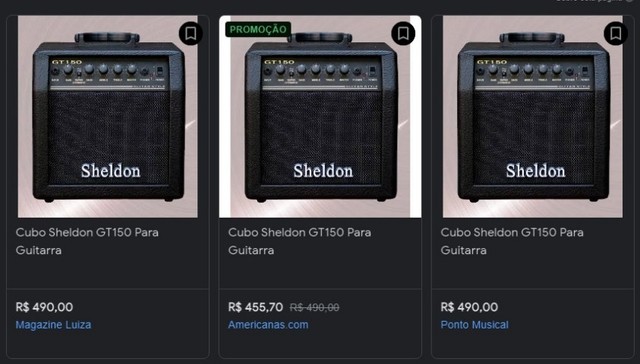640x364 pixels.
Task: Click the GT150 control panel on the Magazine Luiza amp
Action: tap(108, 73)
